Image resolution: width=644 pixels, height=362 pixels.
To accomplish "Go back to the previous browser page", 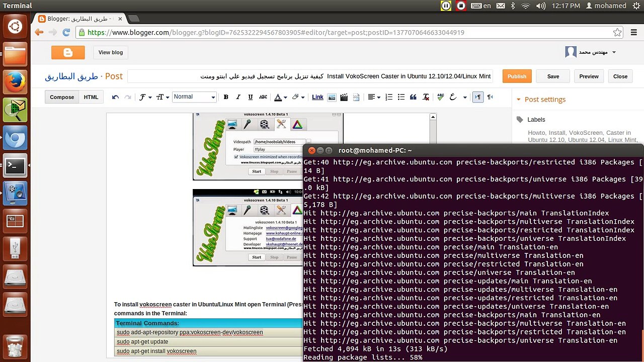I will (39, 32).
